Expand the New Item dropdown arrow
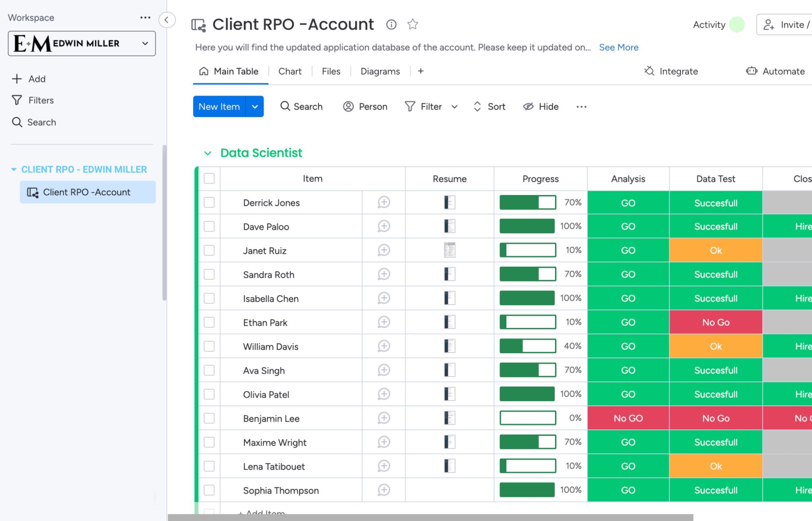This screenshot has height=521, width=812. [x=255, y=106]
